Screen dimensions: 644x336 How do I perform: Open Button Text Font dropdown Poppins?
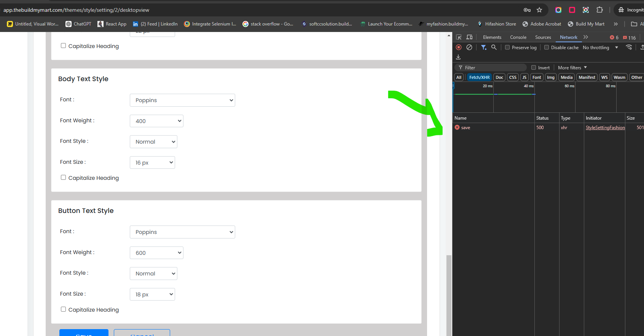click(x=182, y=232)
